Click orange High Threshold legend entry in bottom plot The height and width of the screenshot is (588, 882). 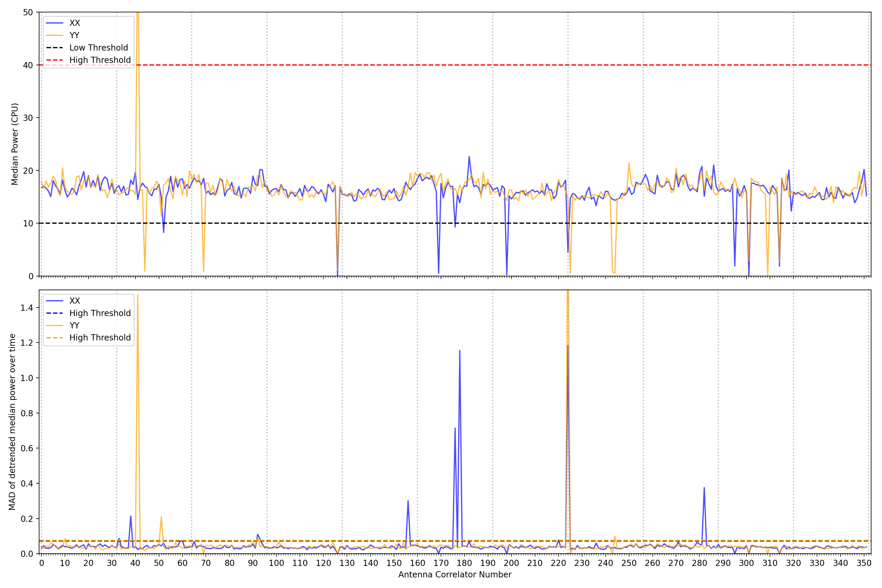pyautogui.click(x=100, y=338)
